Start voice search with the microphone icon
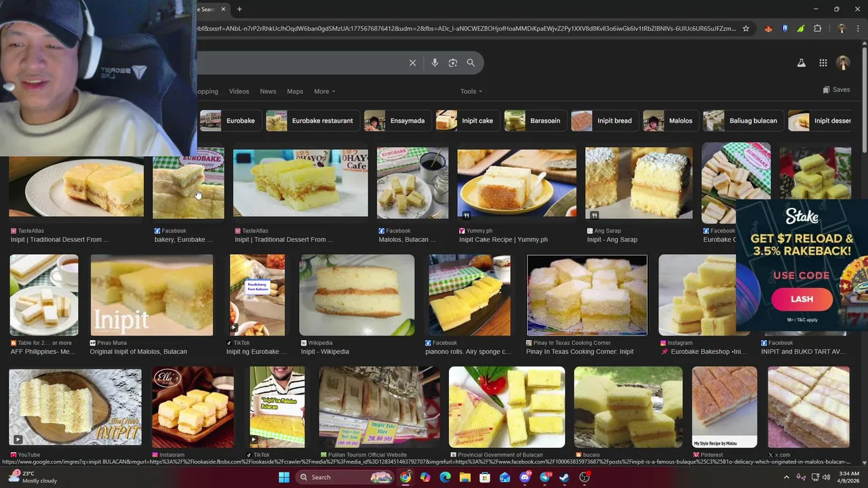 [435, 63]
